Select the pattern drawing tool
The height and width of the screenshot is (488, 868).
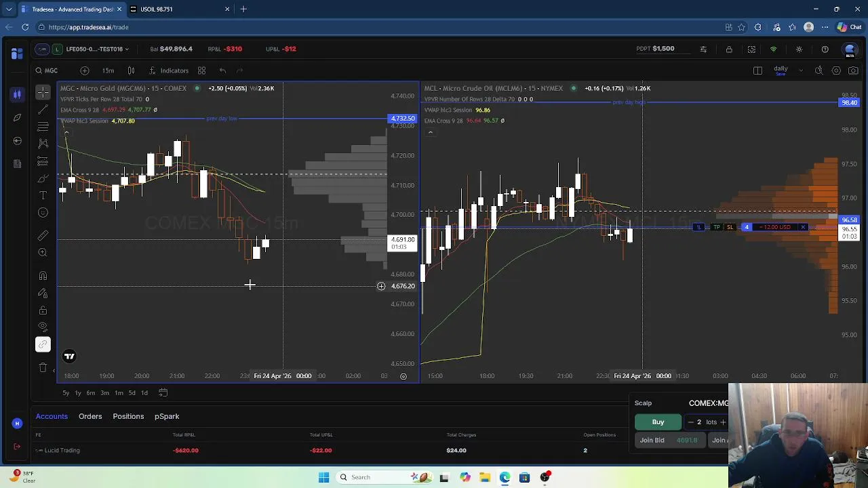(x=43, y=143)
